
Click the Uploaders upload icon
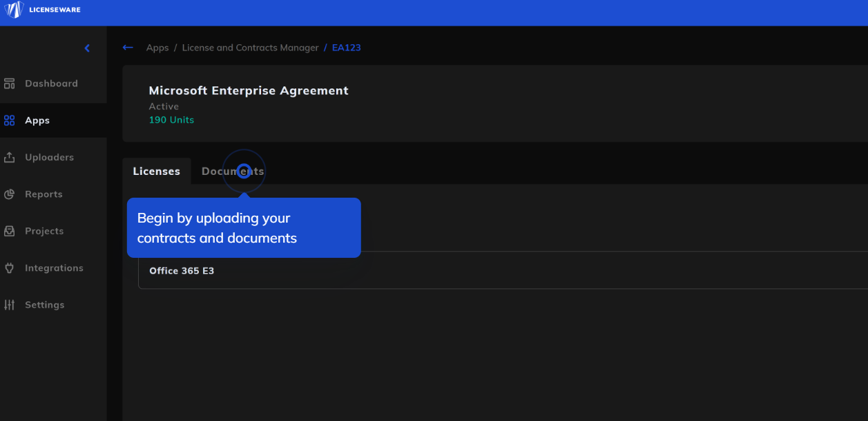click(9, 158)
